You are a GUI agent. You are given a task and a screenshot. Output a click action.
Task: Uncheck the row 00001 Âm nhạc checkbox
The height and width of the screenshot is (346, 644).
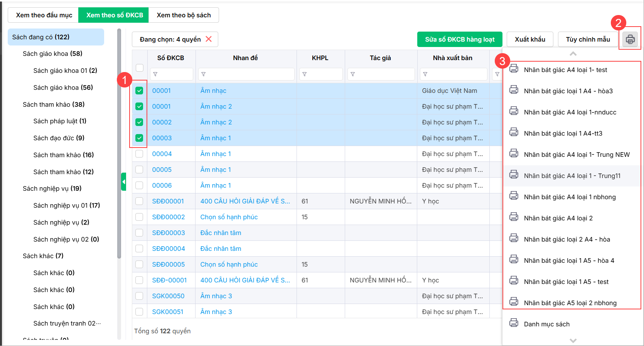pos(140,91)
